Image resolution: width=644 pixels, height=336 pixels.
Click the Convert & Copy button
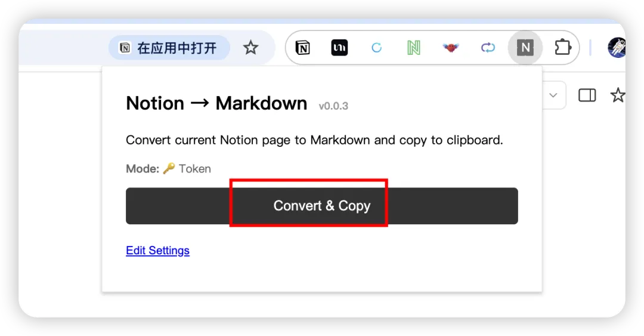(x=321, y=206)
